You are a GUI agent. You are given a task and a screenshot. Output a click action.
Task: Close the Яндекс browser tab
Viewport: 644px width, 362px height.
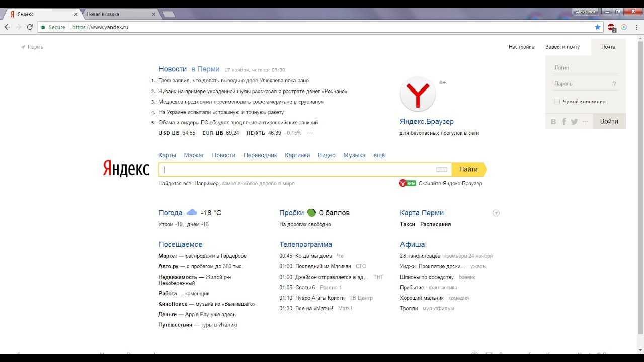(75, 14)
